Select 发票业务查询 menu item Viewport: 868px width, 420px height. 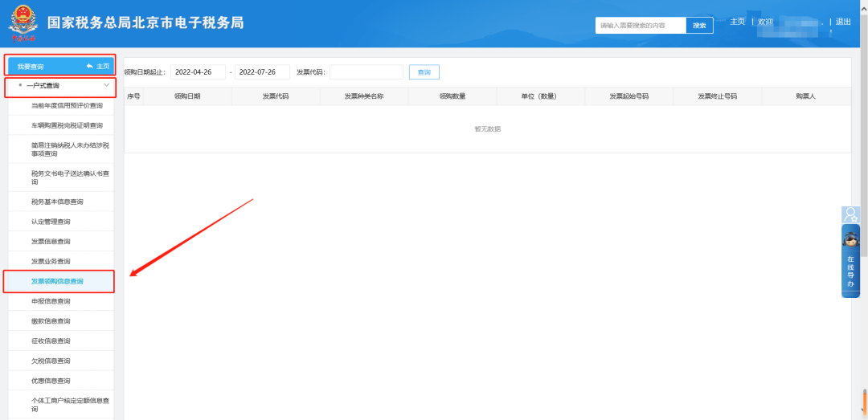click(x=51, y=261)
